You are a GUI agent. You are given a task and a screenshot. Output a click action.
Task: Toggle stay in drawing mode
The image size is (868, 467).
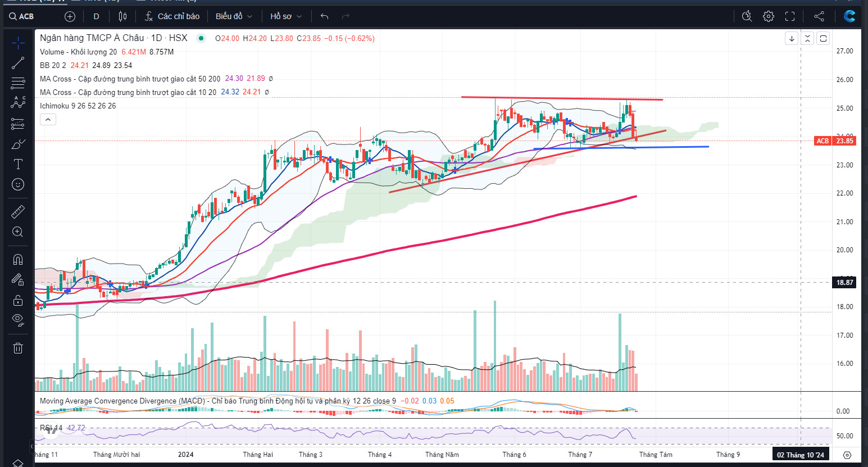coord(18,279)
